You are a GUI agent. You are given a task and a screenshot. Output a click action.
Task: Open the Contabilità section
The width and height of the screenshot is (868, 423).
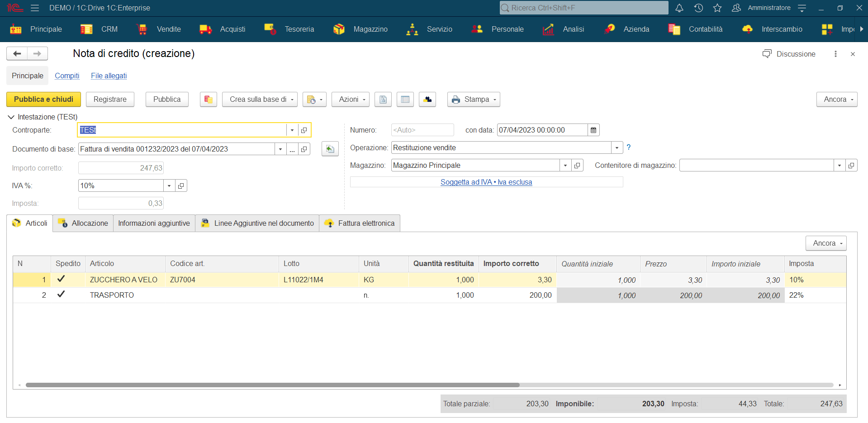(x=696, y=29)
